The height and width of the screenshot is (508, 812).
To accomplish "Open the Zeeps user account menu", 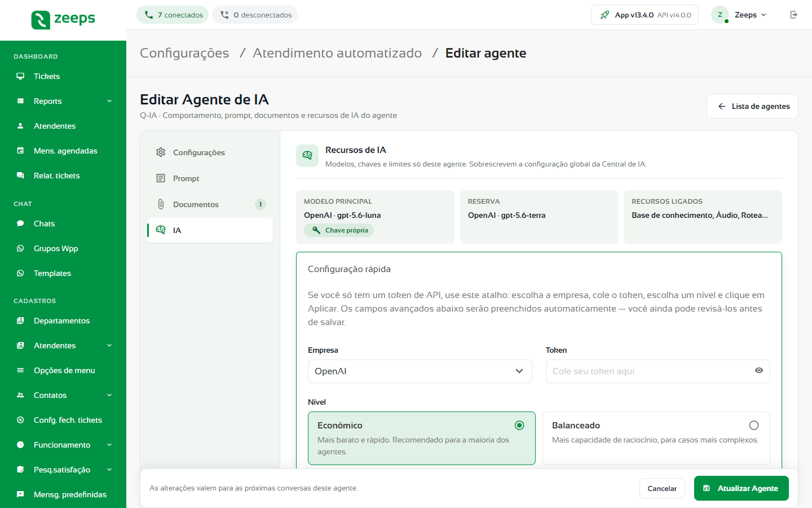I will point(739,15).
